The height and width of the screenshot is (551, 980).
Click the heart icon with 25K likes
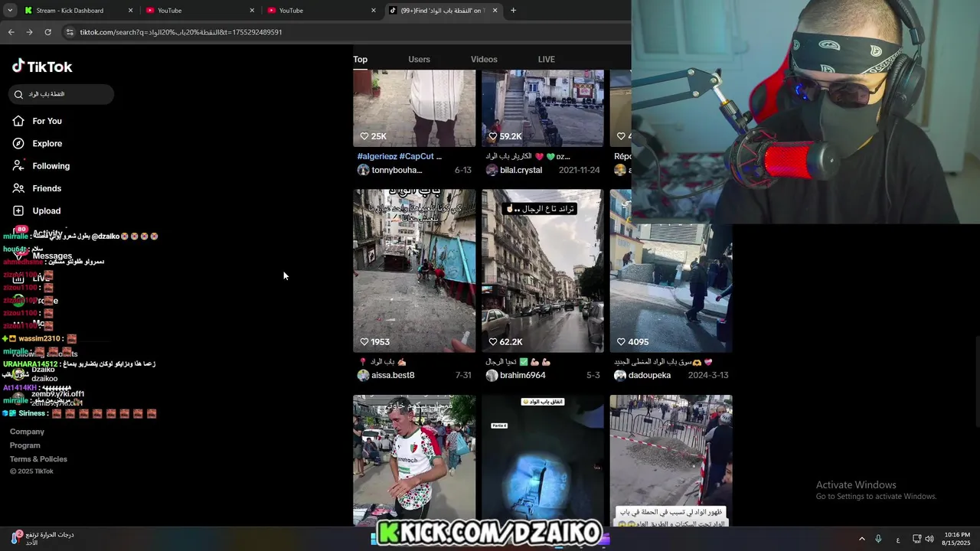364,136
